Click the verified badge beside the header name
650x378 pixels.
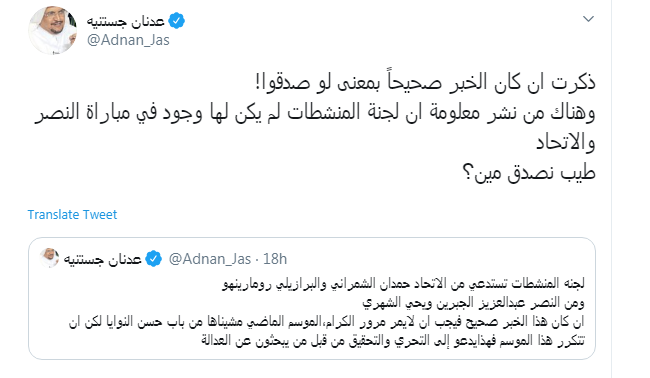point(177,21)
